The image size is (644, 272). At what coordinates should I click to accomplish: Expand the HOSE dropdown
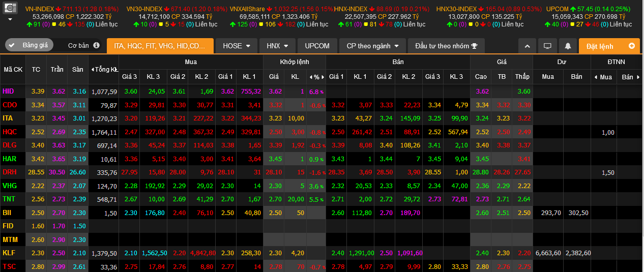point(237,46)
